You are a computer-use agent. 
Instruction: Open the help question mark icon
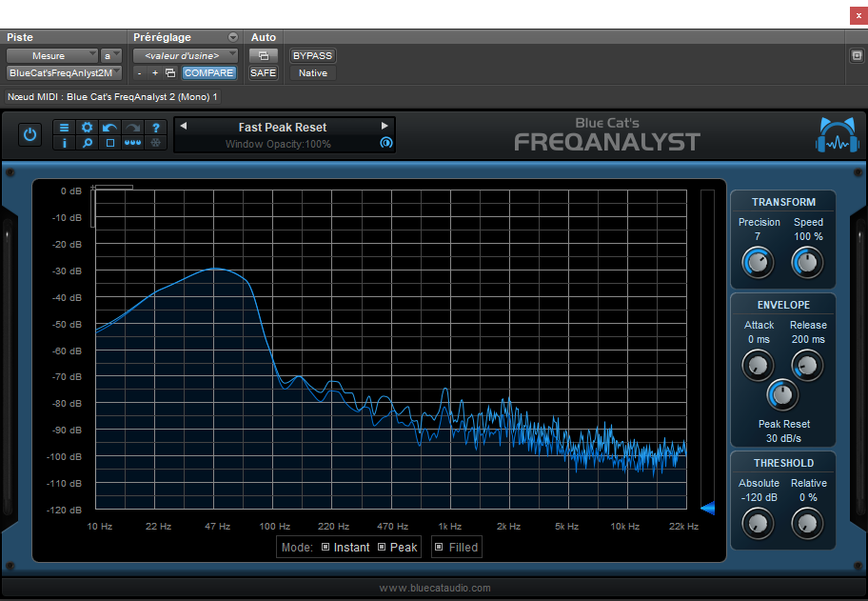[x=155, y=127]
